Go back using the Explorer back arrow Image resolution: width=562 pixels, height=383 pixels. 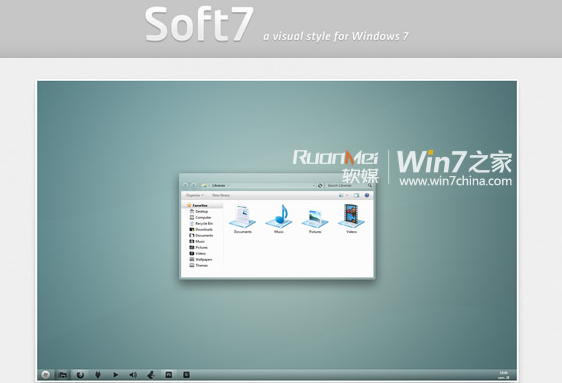pos(186,185)
